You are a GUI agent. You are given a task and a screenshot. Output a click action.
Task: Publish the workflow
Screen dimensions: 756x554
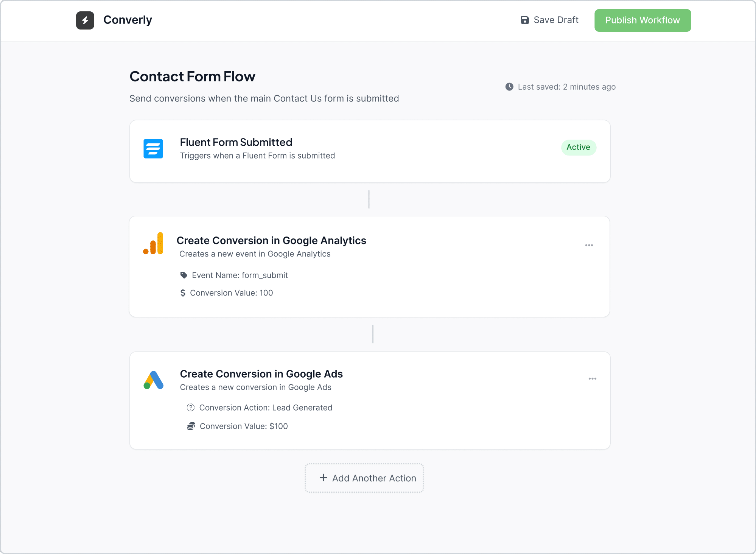pyautogui.click(x=642, y=20)
